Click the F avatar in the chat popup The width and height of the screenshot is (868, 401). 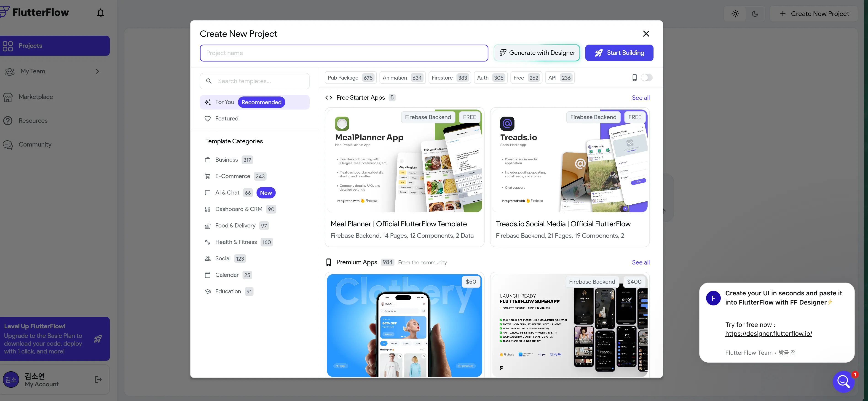(713, 298)
